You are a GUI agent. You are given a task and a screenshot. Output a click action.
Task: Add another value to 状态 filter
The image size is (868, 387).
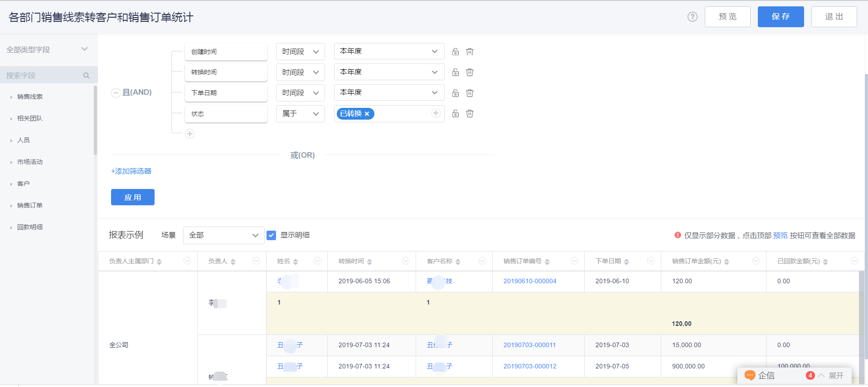pos(436,113)
